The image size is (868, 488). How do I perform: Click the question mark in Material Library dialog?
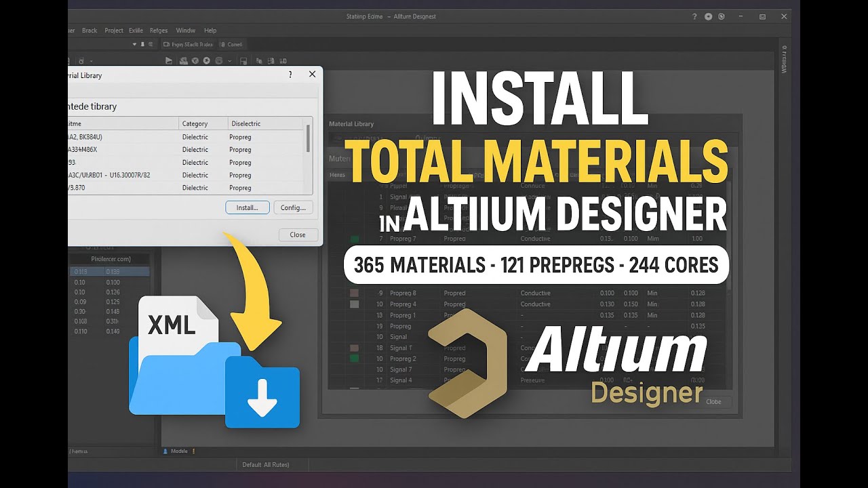pos(290,75)
